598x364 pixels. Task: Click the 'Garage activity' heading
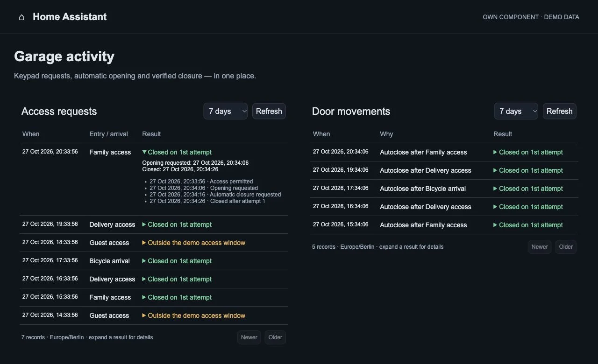click(x=64, y=56)
